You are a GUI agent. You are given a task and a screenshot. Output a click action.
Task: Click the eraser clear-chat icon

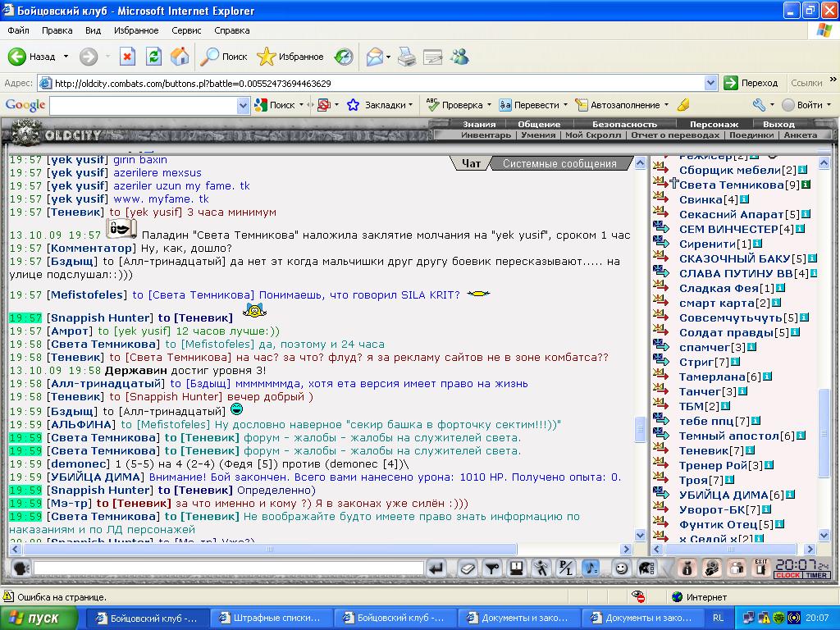click(467, 568)
